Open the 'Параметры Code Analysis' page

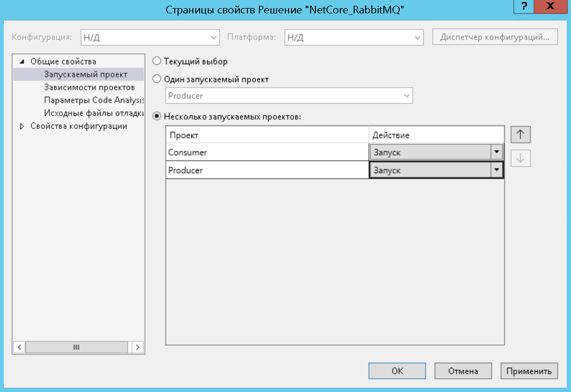[x=94, y=100]
